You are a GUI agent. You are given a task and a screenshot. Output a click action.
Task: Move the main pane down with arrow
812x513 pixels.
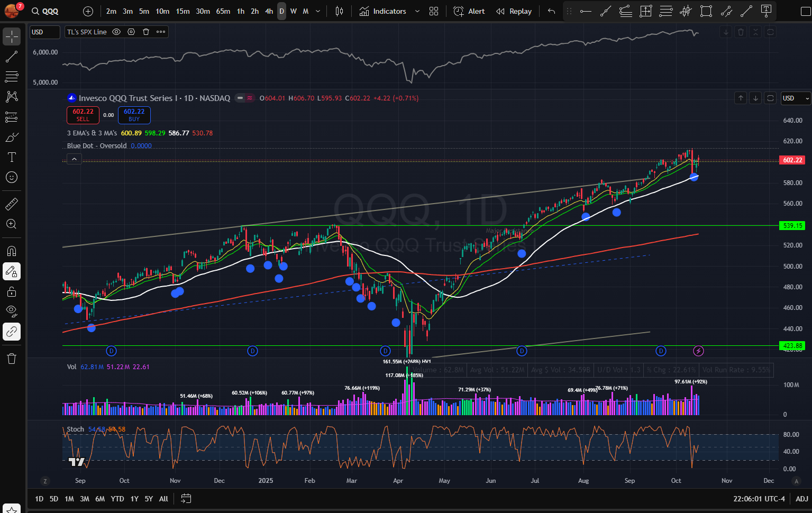click(x=755, y=98)
